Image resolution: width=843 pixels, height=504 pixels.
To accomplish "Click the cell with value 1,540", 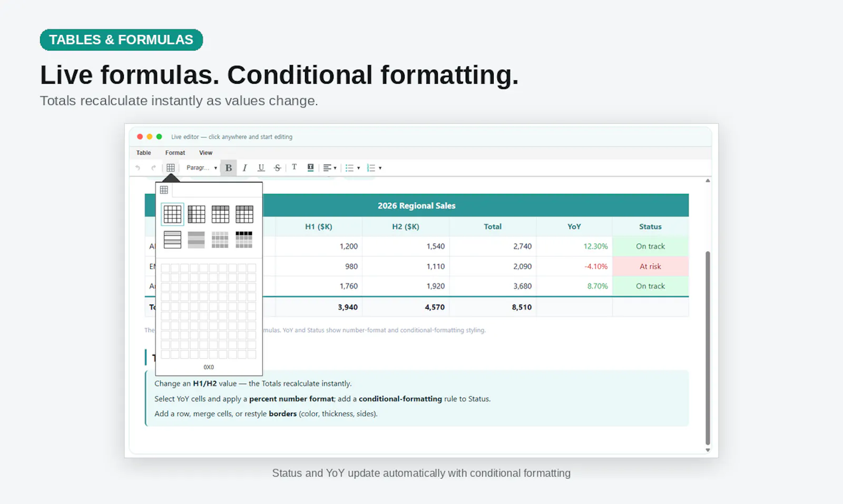I will click(x=406, y=246).
